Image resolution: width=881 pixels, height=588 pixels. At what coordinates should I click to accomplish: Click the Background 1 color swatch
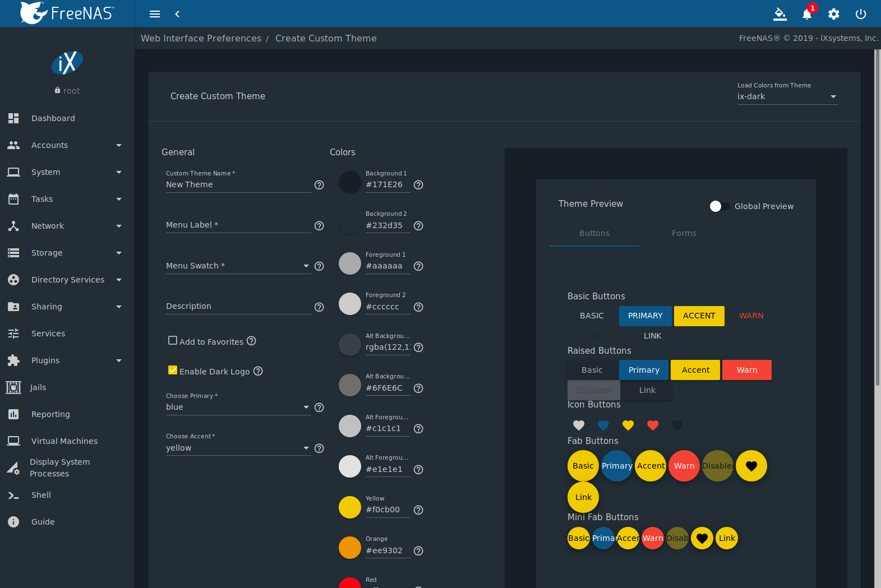point(350,182)
